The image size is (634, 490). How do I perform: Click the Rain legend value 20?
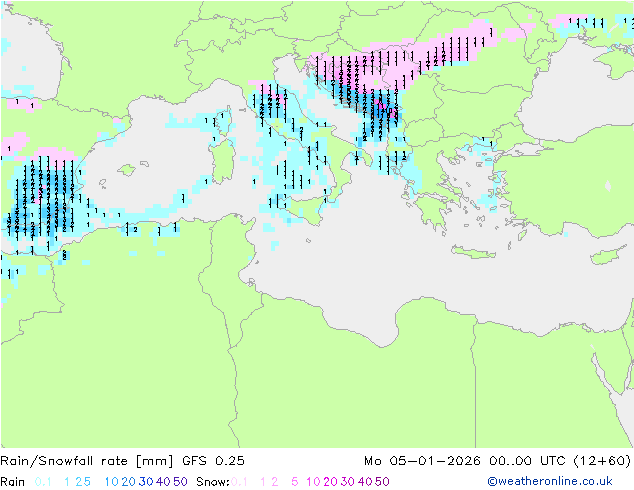129,482
